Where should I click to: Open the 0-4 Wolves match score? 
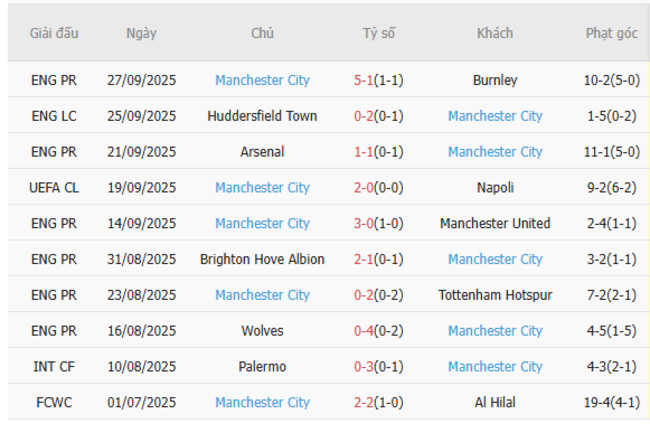(364, 331)
